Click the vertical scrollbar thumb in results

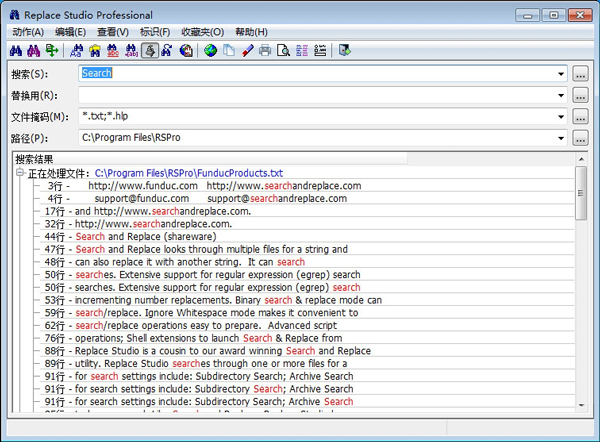coord(581,193)
